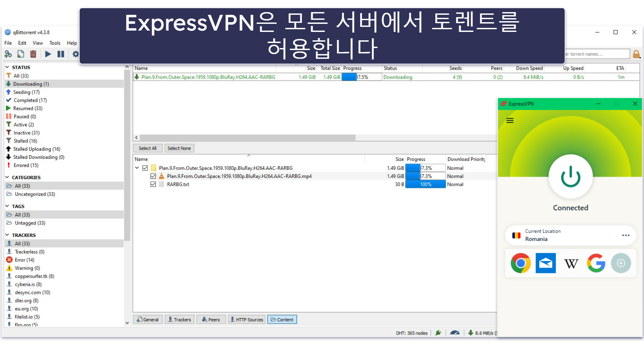Click the add torrent file toolbar icon

tap(21, 54)
